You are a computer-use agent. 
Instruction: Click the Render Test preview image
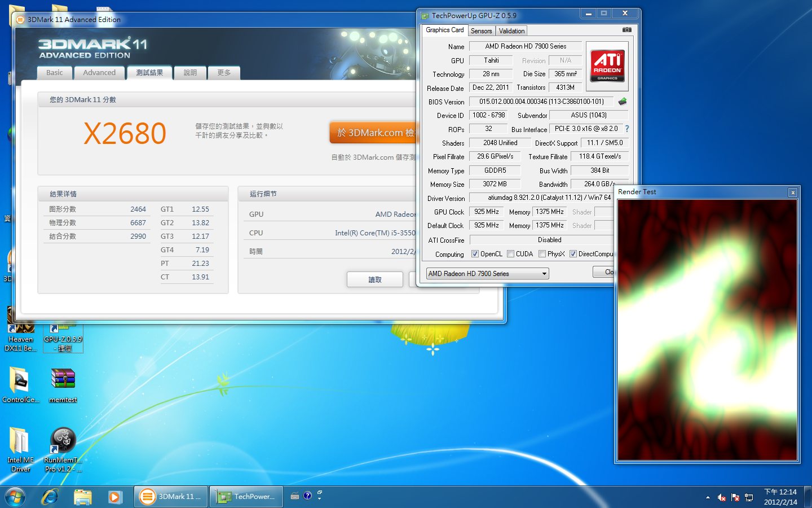pos(707,330)
